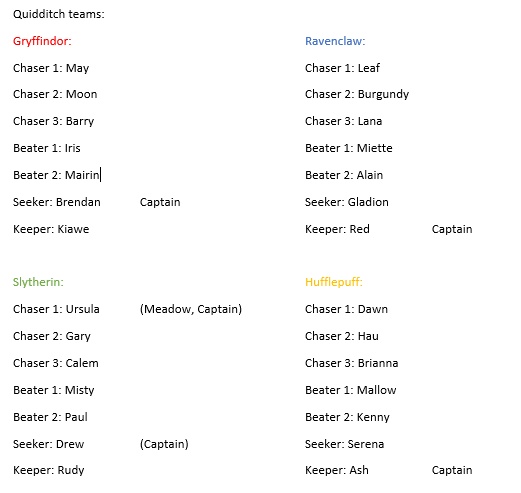Click the line Chaser 1: May
Viewport: 521px width, 493px height.
point(51,68)
